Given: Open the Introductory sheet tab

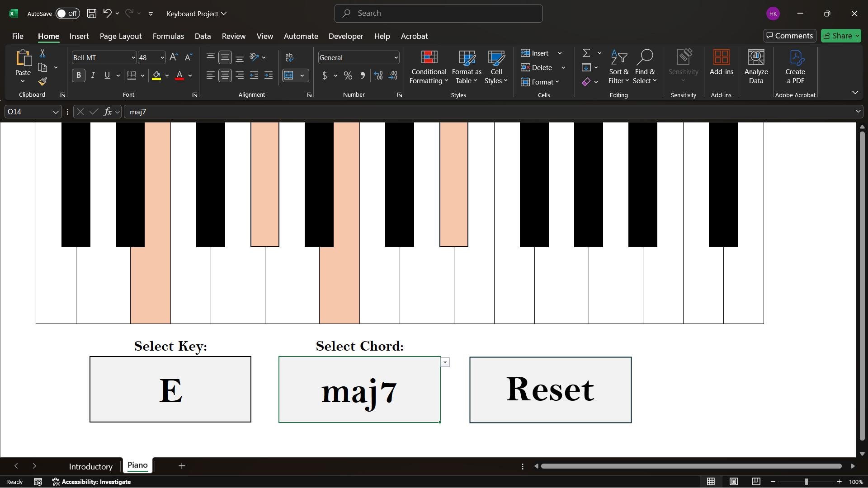Looking at the screenshot, I should click(90, 466).
